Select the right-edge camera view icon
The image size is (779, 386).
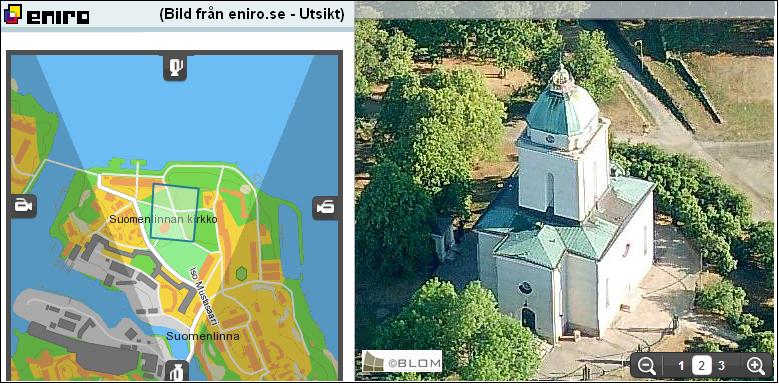(325, 207)
